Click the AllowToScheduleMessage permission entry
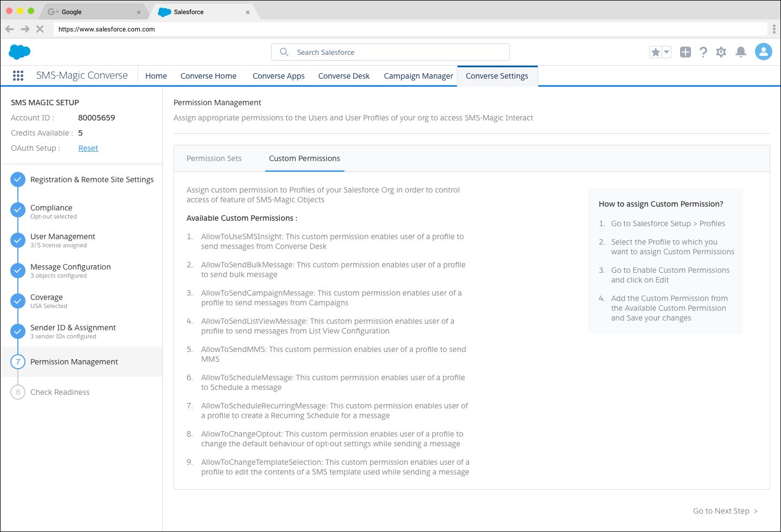This screenshot has height=532, width=781. pos(333,382)
